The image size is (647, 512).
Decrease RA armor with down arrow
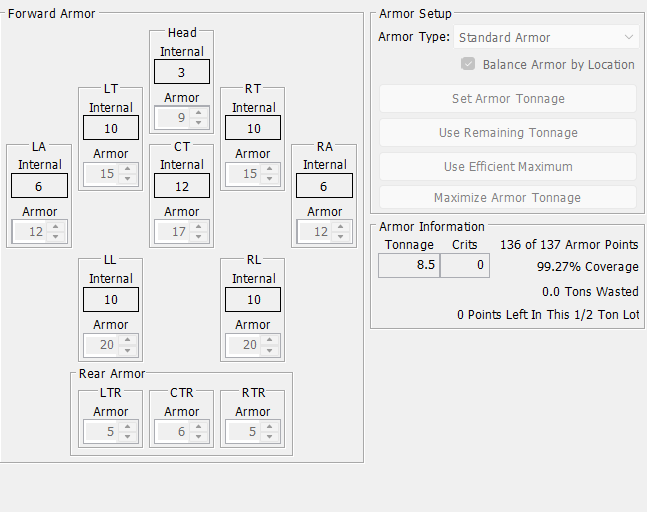(340, 236)
